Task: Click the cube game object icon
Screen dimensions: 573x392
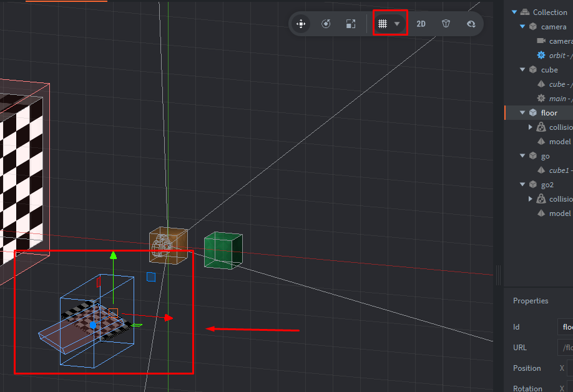Action: click(x=532, y=70)
